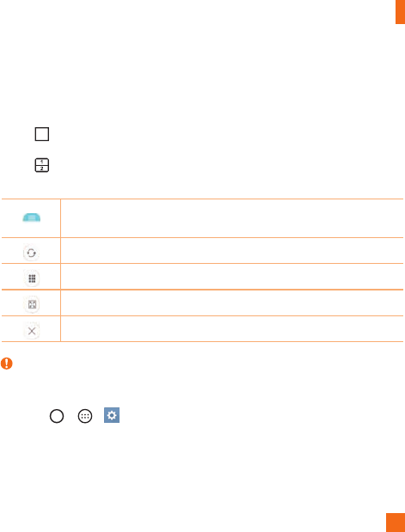
Task: Tap the circular Home button icon
Action: (x=57, y=416)
